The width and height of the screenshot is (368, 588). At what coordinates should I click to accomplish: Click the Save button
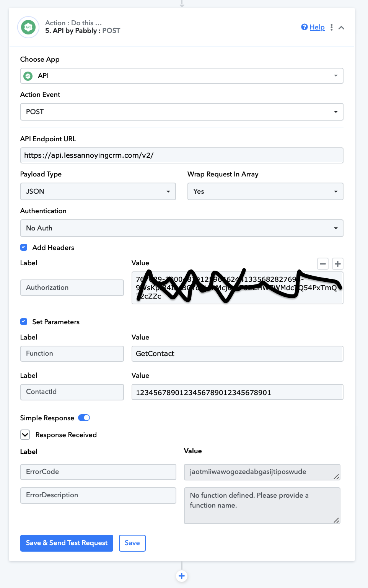(132, 543)
